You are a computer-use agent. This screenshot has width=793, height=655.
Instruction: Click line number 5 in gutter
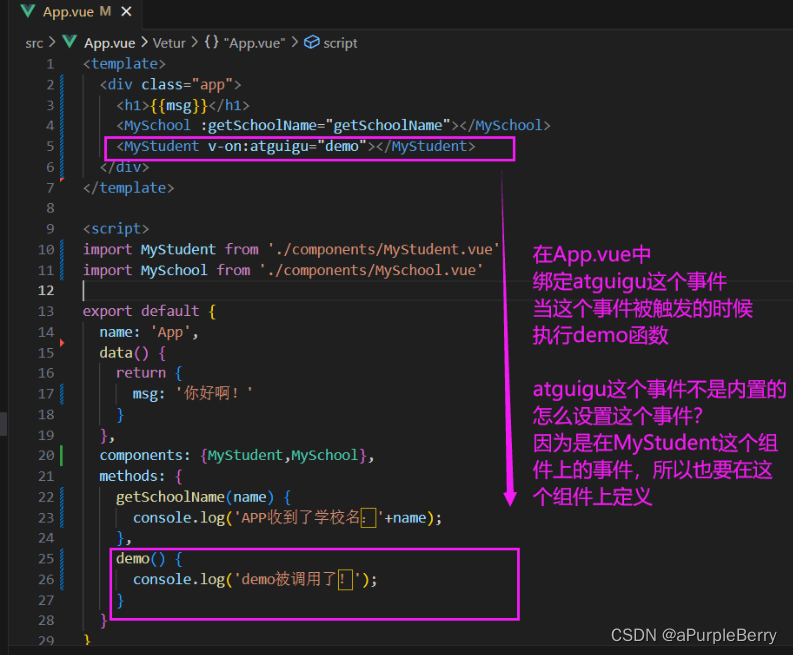coord(50,147)
